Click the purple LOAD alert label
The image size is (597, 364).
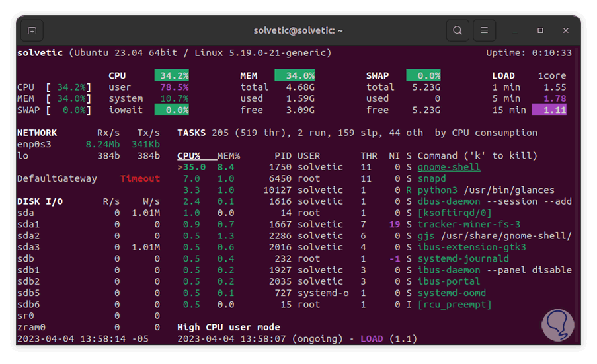pos(372,338)
